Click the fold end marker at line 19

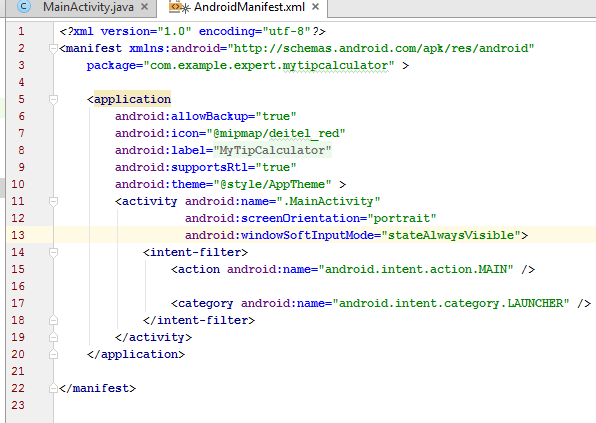pos(53,337)
